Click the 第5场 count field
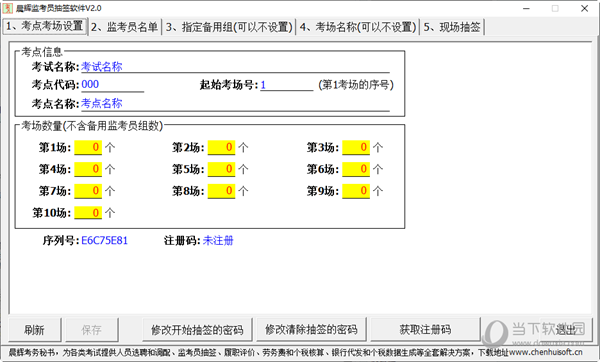The width and height of the screenshot is (600, 362). pos(222,169)
